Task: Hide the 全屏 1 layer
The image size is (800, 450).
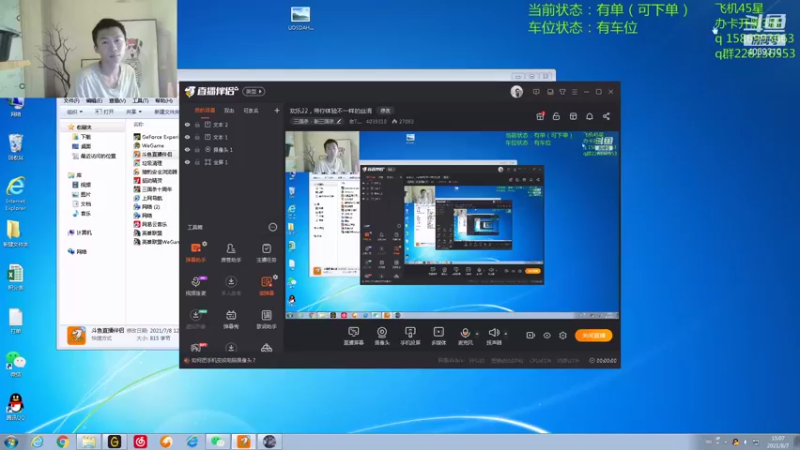Action: tap(187, 162)
